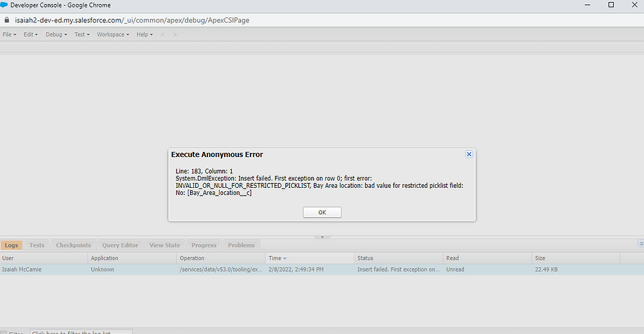Screen dimensions: 644x334
Task: Sort logs by User column
Action: click(x=44, y=258)
